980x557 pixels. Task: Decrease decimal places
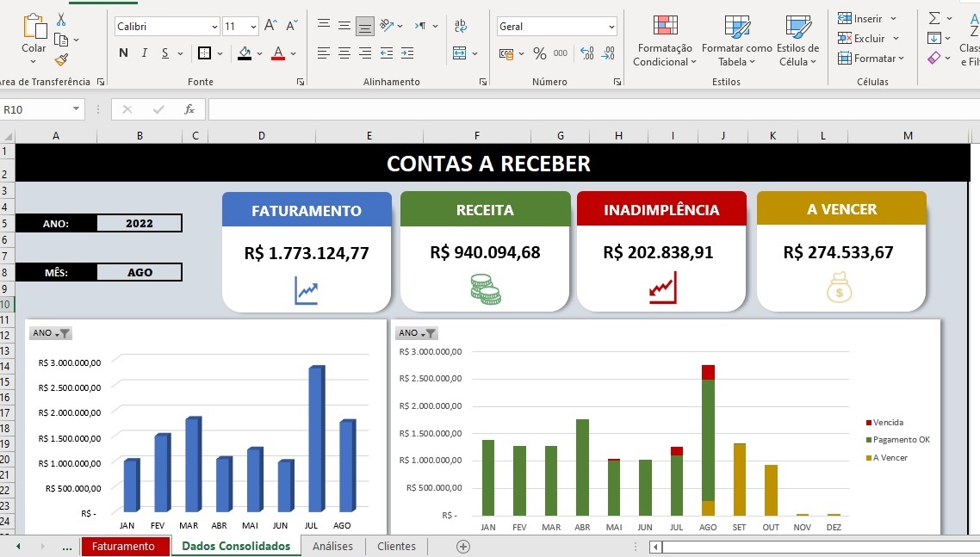[608, 53]
